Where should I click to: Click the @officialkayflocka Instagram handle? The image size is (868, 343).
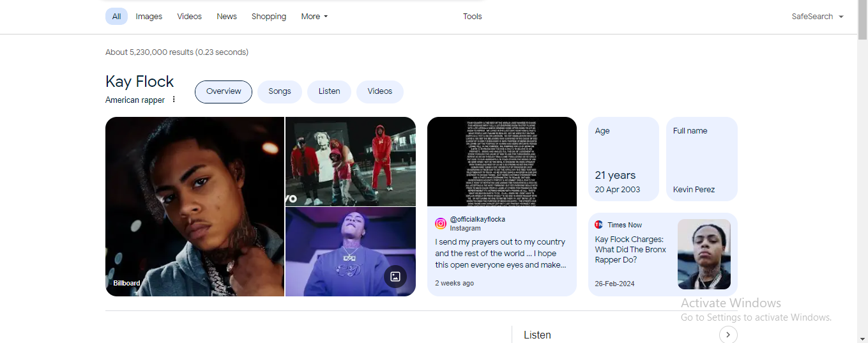[477, 219]
